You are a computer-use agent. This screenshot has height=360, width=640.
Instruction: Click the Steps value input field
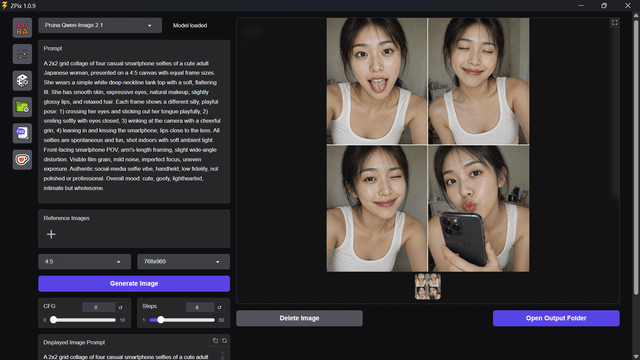200,307
